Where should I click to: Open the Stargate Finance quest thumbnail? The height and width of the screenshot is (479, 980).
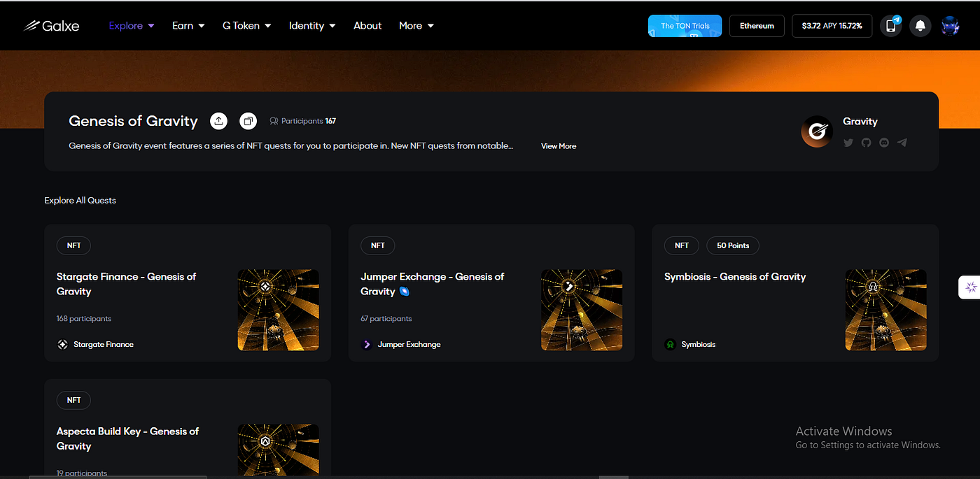pyautogui.click(x=279, y=310)
